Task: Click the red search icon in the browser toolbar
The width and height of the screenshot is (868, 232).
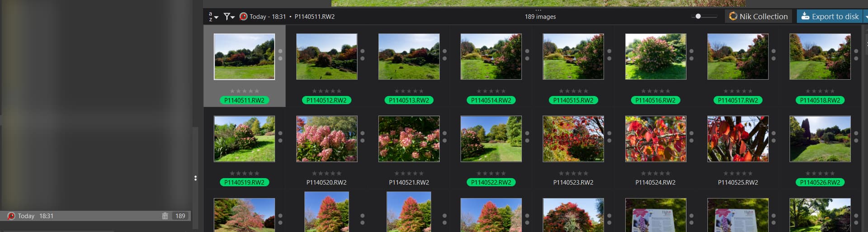Action: tap(243, 17)
